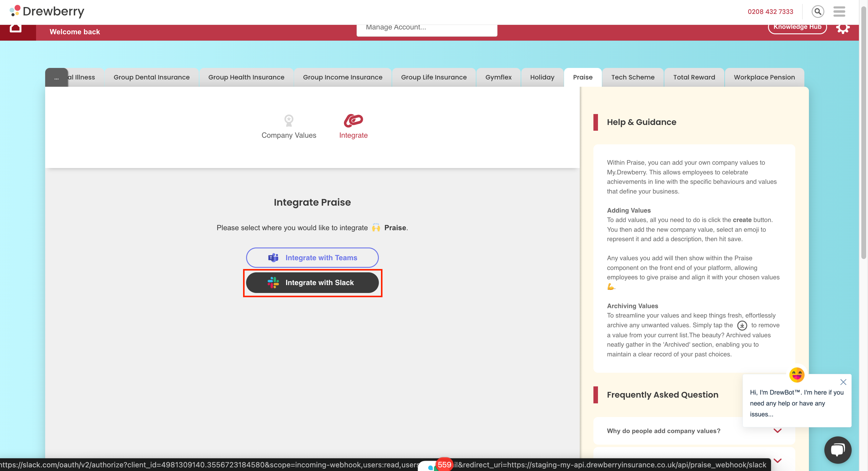Click the Integrate Praise heading
The height and width of the screenshot is (471, 868).
click(312, 202)
